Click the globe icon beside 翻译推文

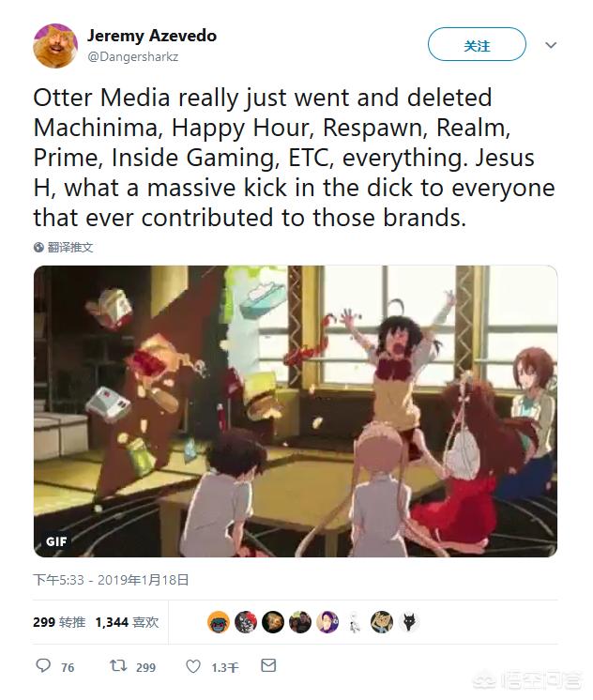(x=38, y=248)
